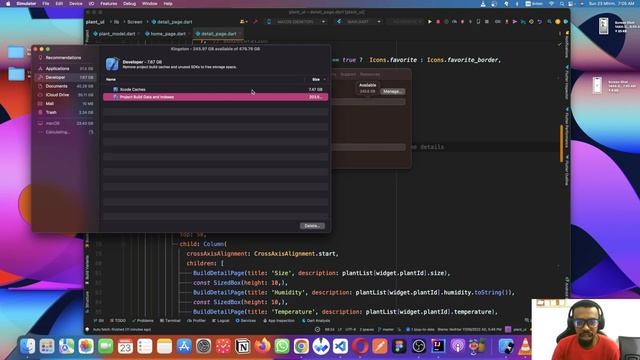
Task: Open the Logcat tool window tab
Action: 221,321
